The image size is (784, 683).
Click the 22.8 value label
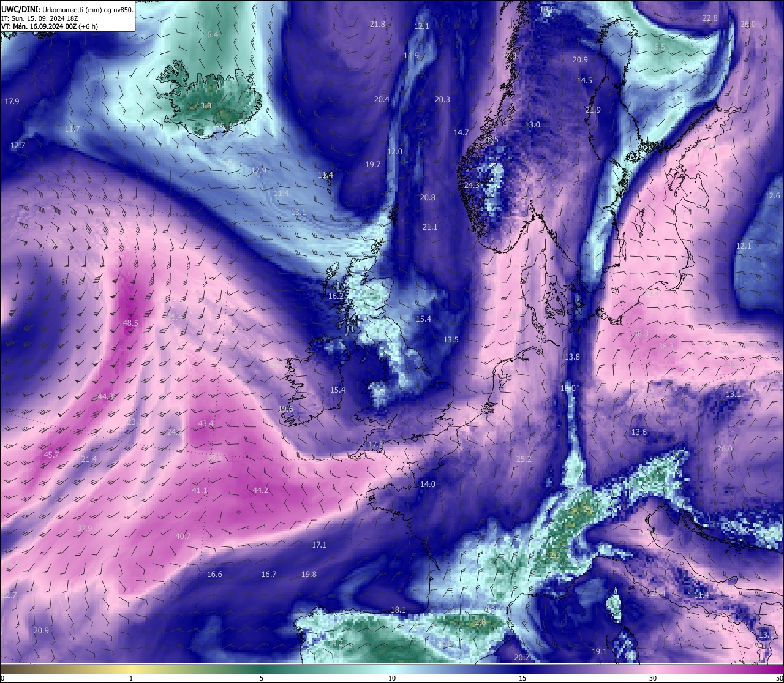coord(710,18)
